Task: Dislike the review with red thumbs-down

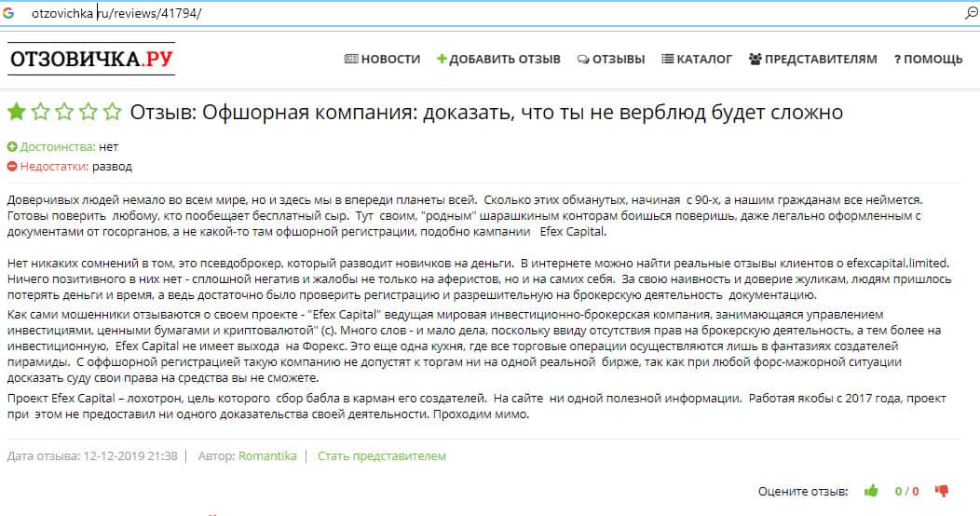Action: point(941,491)
